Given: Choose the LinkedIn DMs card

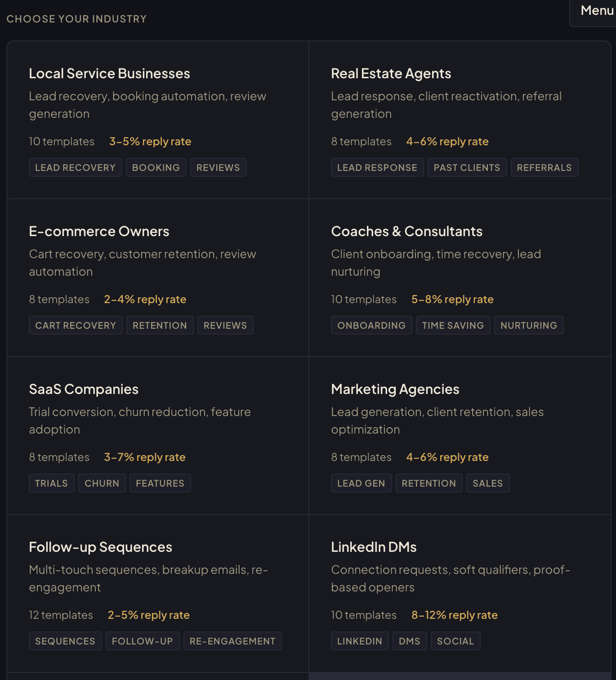Looking at the screenshot, I should tap(374, 547).
